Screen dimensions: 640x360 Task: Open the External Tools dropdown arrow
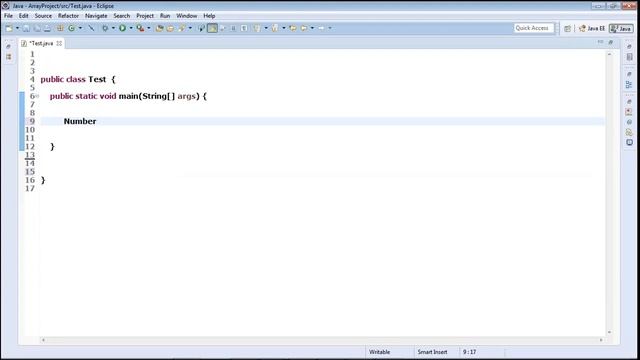[149, 28]
